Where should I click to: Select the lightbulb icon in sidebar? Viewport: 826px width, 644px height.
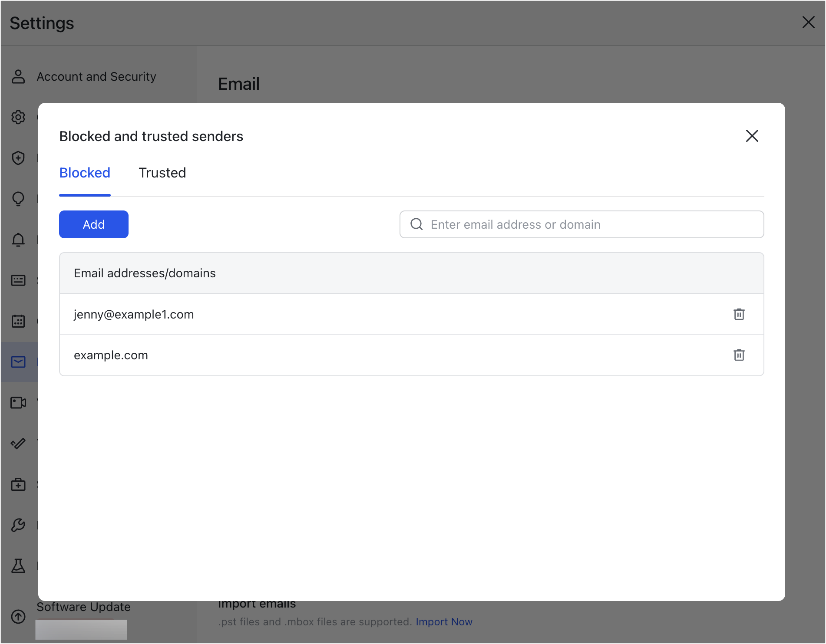click(18, 199)
